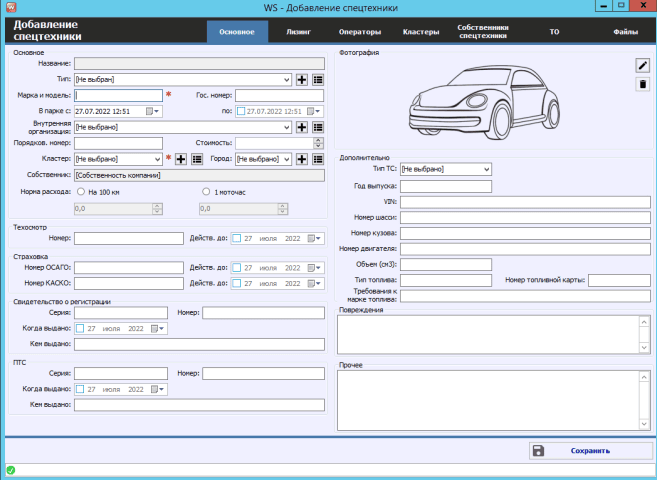Click plus icon for Внутренняя организация
The width and height of the screenshot is (657, 480).
(302, 127)
